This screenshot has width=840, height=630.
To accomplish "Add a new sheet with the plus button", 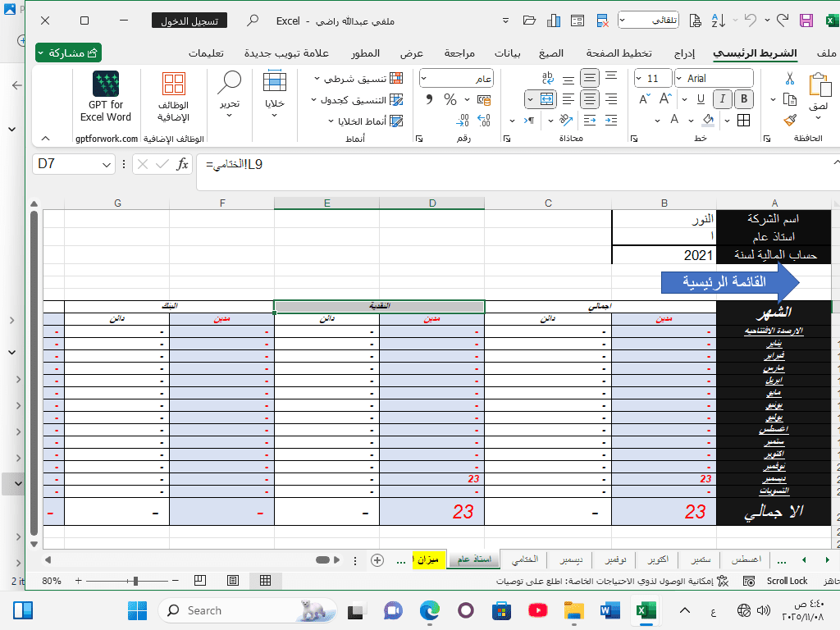I will point(377,560).
